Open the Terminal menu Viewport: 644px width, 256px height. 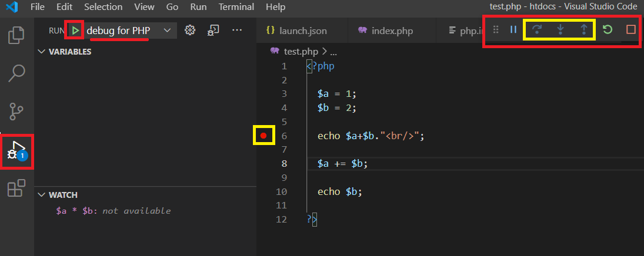pos(236,7)
